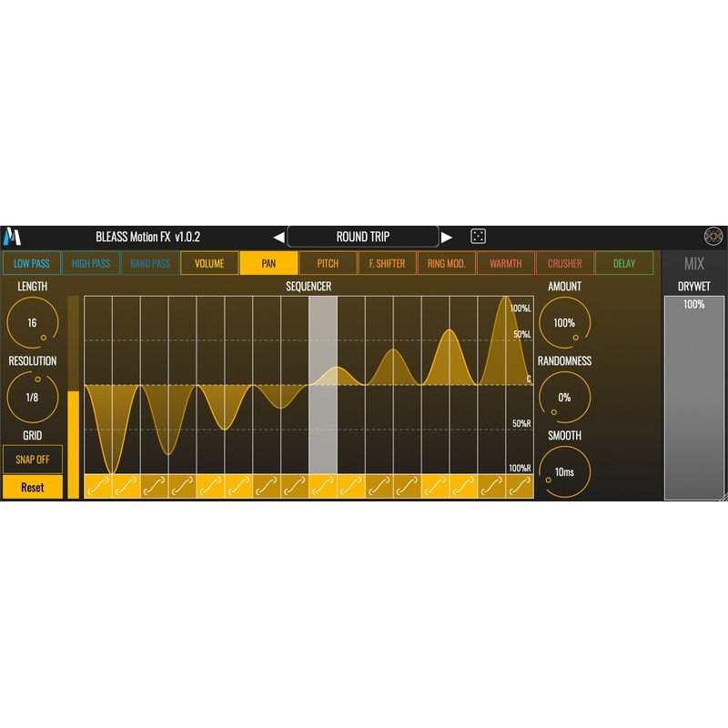Switch to the VOLUME tab
728x728 pixels.
point(210,263)
